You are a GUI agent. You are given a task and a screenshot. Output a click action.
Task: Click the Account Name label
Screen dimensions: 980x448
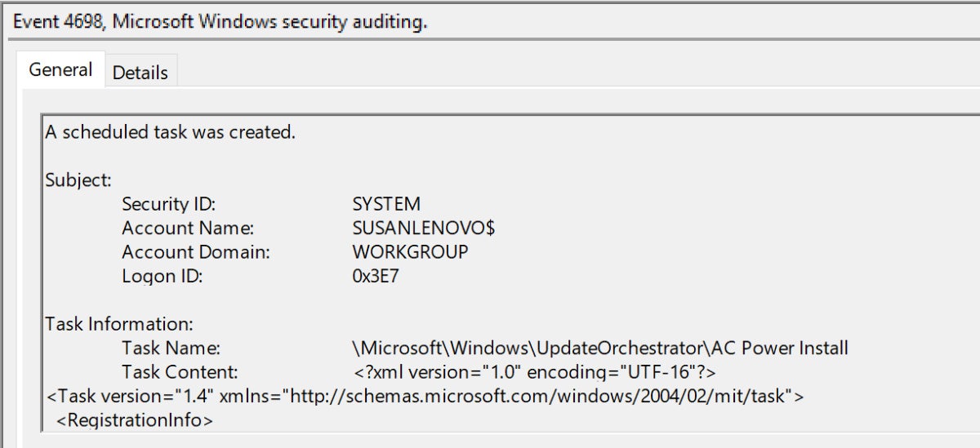coord(189,228)
